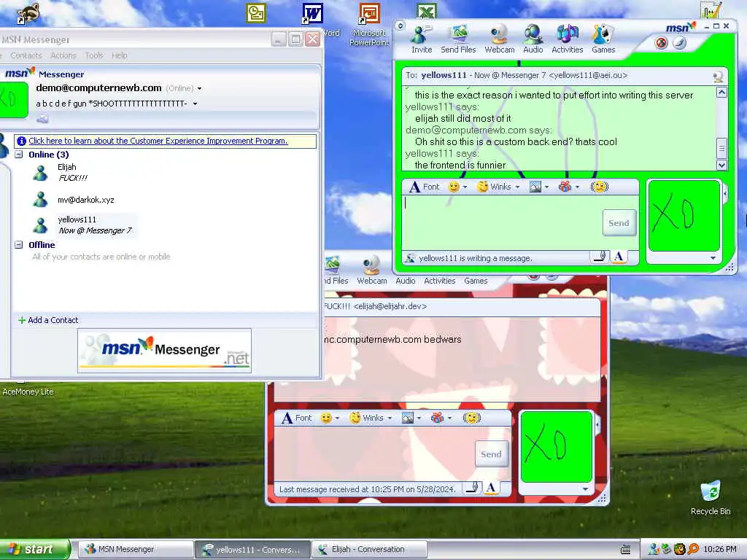747x560 pixels.
Task: Click the MSN Messenger .net banner
Action: click(164, 351)
